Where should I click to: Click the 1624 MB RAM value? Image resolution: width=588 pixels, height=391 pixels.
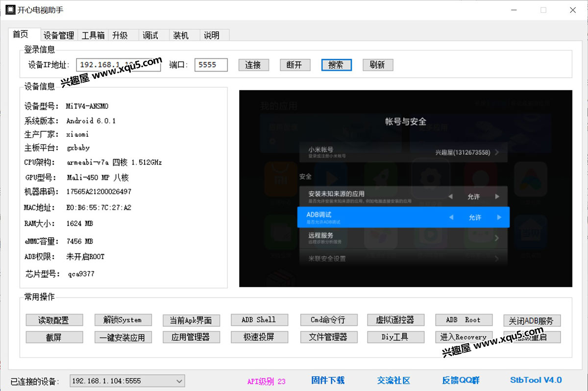79,223
